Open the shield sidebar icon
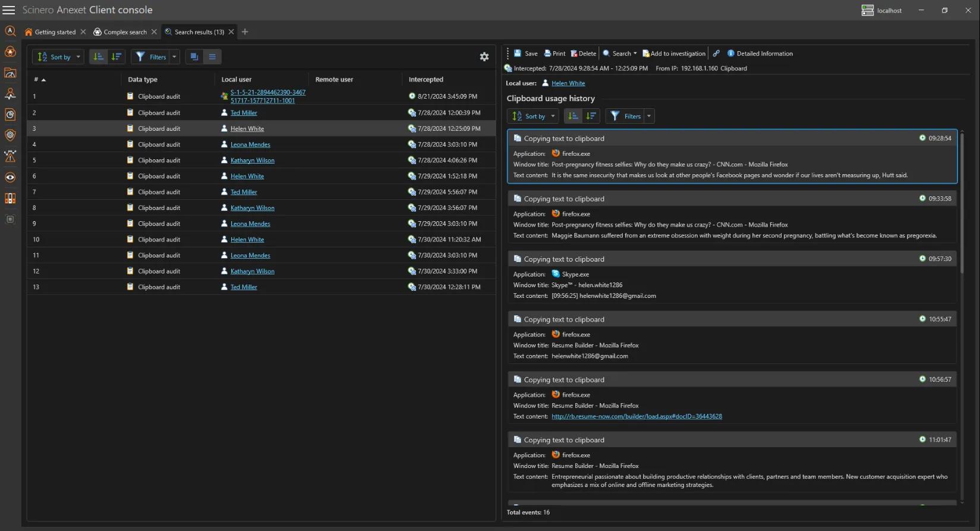980x531 pixels. [10, 135]
